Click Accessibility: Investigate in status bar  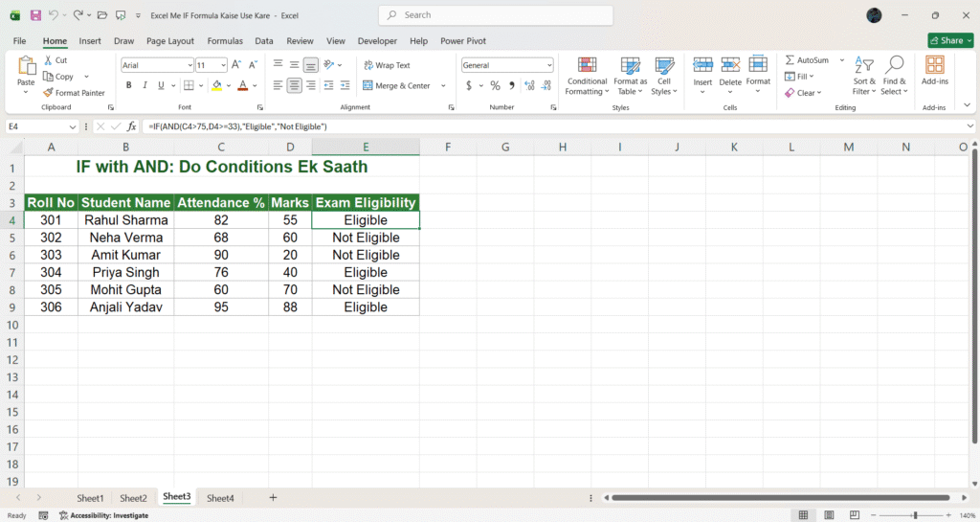(103, 515)
